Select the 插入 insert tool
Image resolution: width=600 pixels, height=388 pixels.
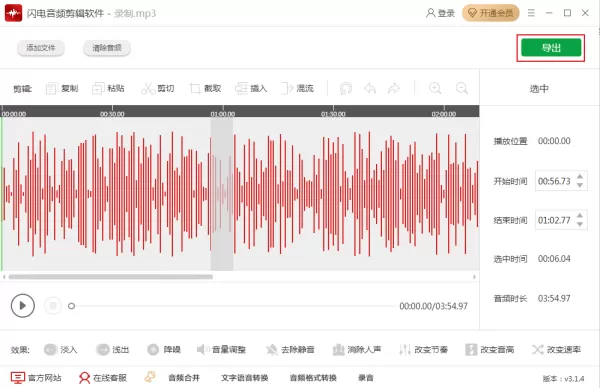click(x=251, y=88)
